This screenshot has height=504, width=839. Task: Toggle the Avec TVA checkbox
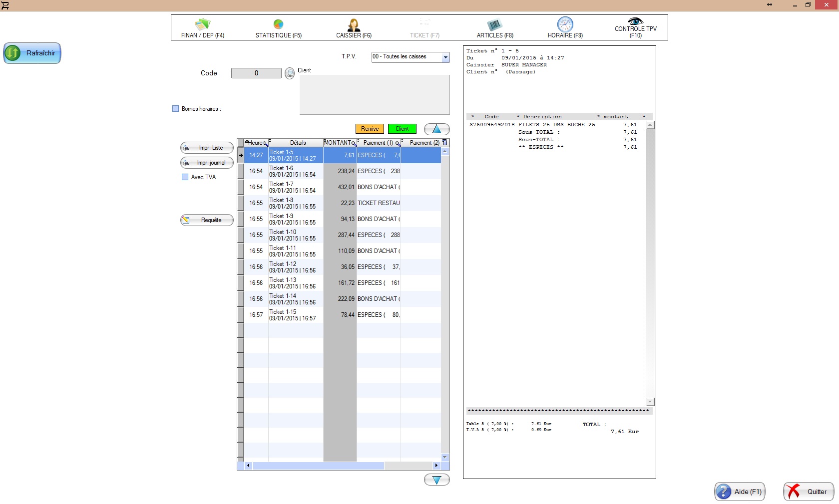(x=185, y=177)
